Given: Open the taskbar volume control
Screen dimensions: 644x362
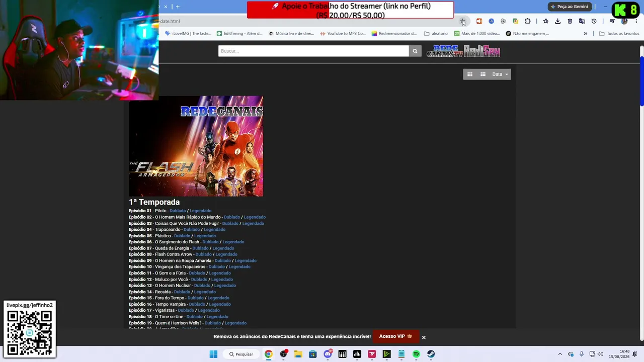Looking at the screenshot, I should 600,354.
